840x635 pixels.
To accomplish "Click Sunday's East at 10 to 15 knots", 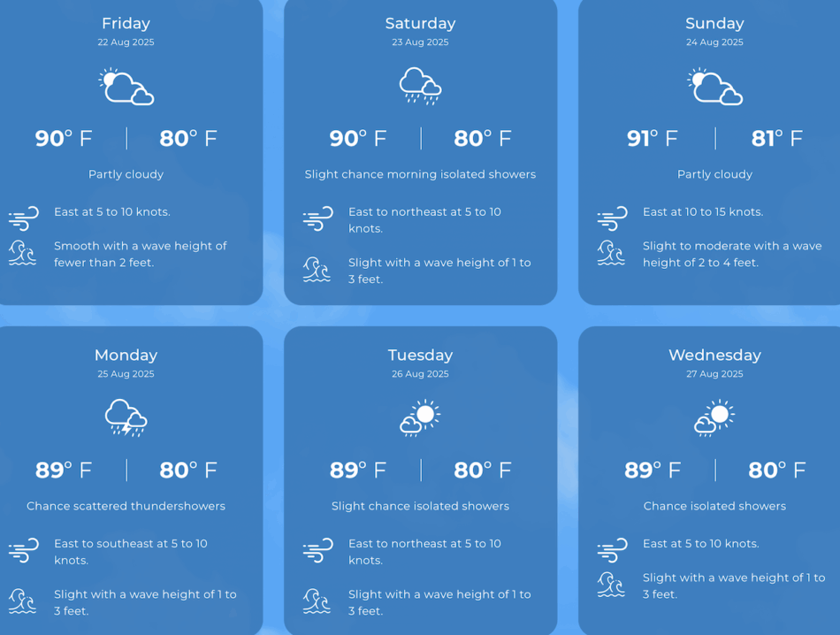I will (703, 211).
